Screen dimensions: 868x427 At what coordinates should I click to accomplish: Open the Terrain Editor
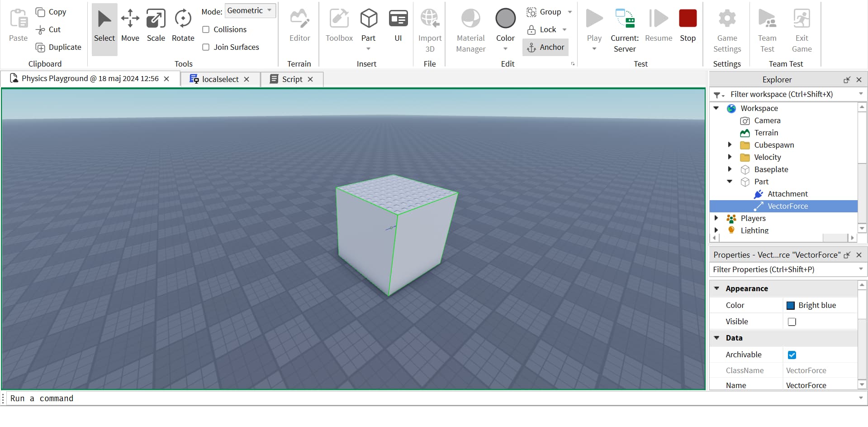tap(299, 25)
